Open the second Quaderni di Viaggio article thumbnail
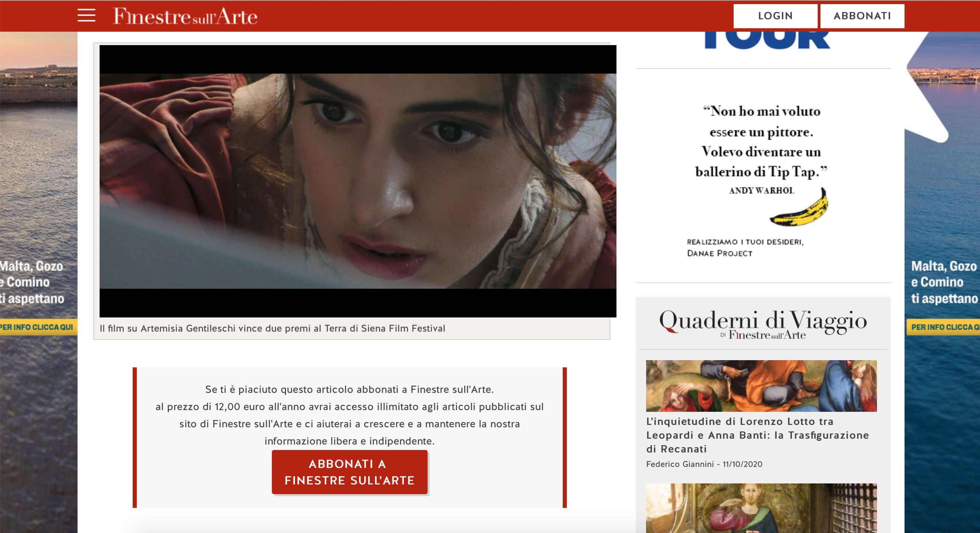The height and width of the screenshot is (533, 980). tap(761, 508)
